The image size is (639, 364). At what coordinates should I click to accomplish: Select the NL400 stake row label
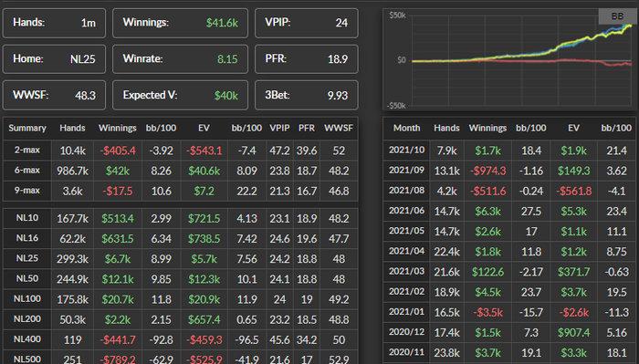coord(27,339)
